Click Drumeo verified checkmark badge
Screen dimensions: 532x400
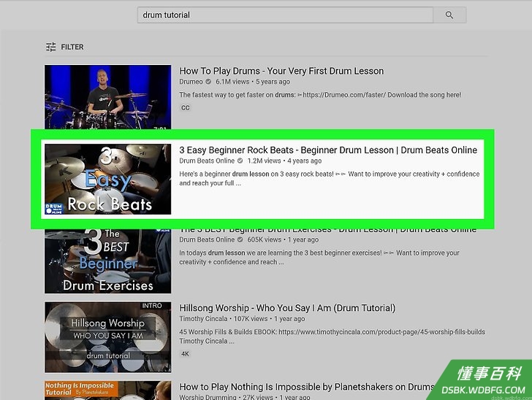208,82
